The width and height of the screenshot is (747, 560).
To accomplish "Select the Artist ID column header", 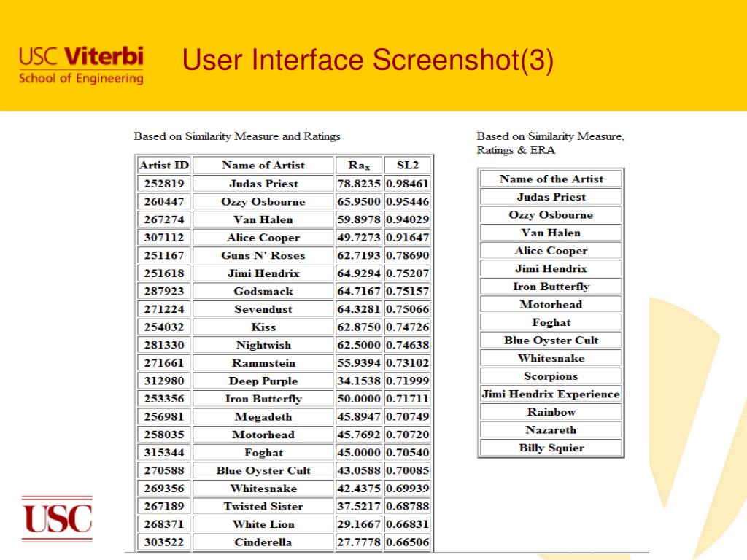I will (x=164, y=166).
